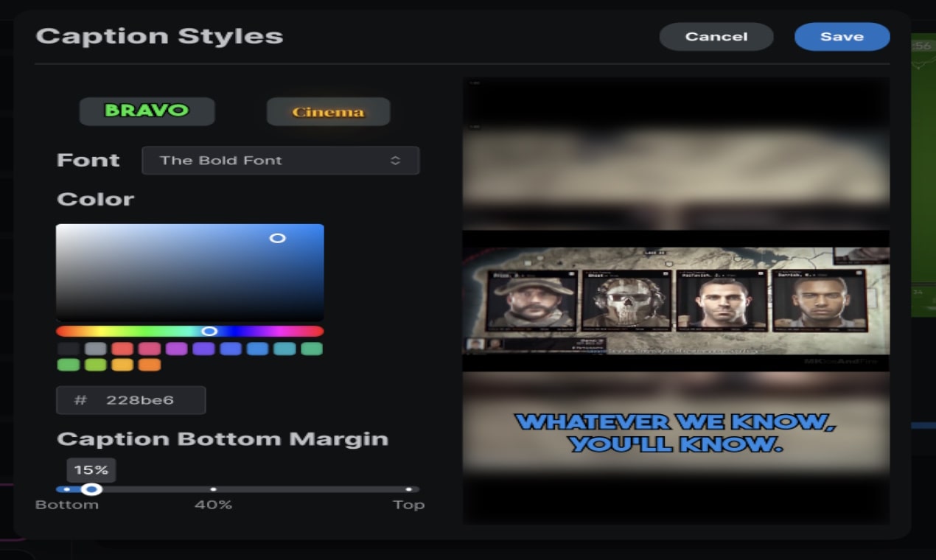This screenshot has height=560, width=936.
Task: Cancel the Caption Styles dialog
Action: [716, 37]
